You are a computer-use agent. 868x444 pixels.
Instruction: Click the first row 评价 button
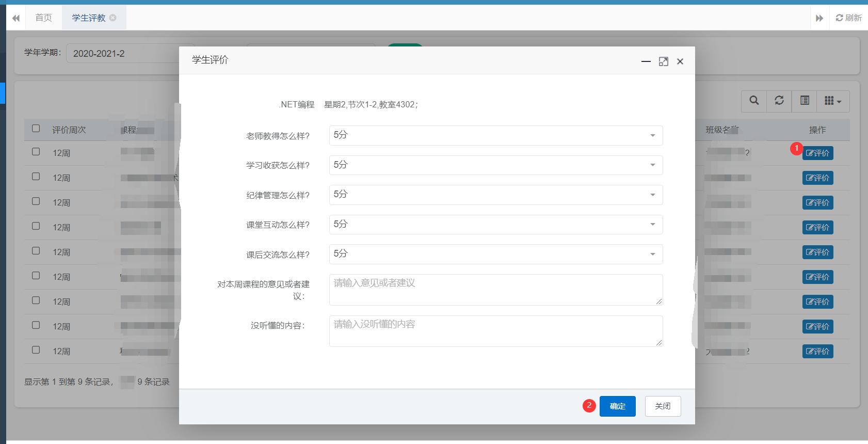(x=818, y=153)
